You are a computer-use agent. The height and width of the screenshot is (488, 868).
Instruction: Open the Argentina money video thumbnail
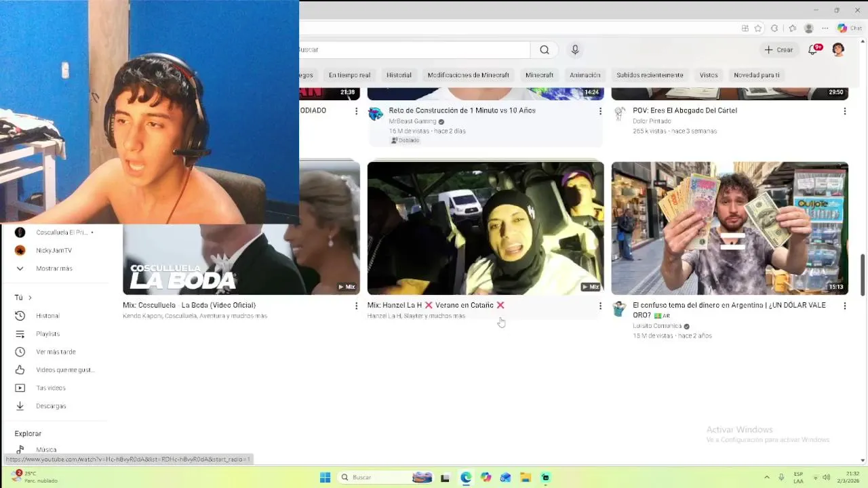[x=730, y=228]
